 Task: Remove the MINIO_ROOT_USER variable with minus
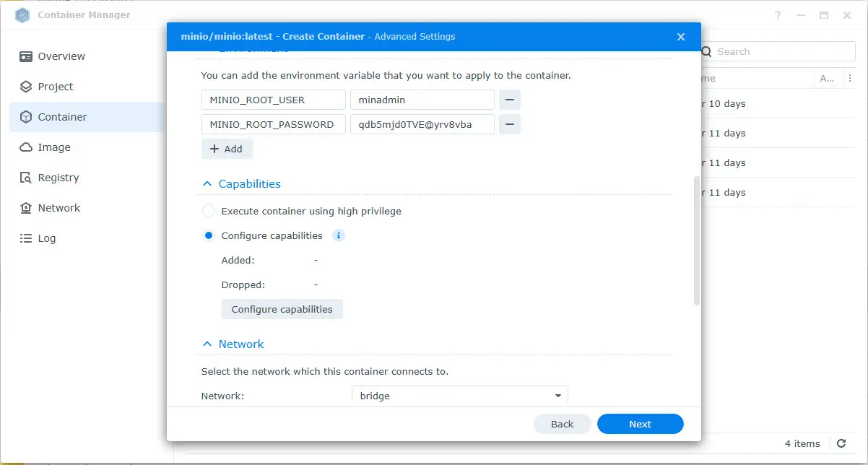510,100
